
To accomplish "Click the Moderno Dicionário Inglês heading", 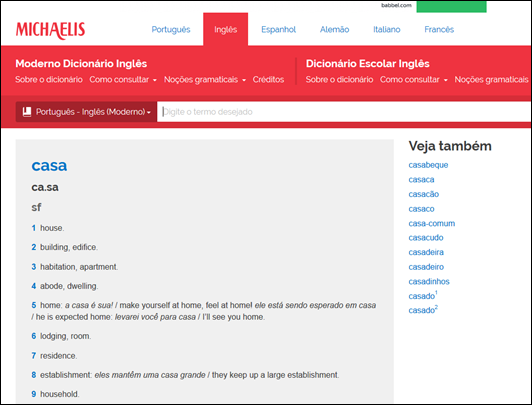I will click(x=81, y=63).
